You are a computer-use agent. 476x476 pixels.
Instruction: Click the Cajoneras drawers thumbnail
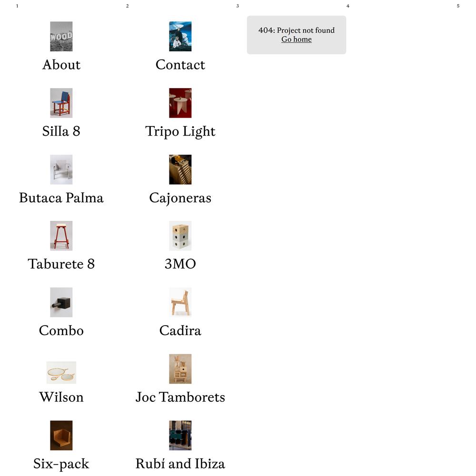tap(180, 169)
